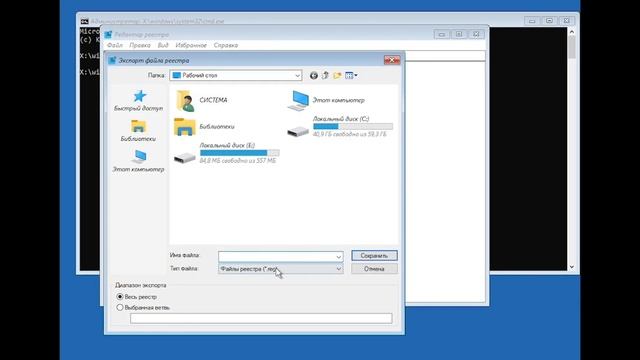Viewport: 640px width, 360px height.
Task: Click the Имя файла text field
Action: (280, 256)
